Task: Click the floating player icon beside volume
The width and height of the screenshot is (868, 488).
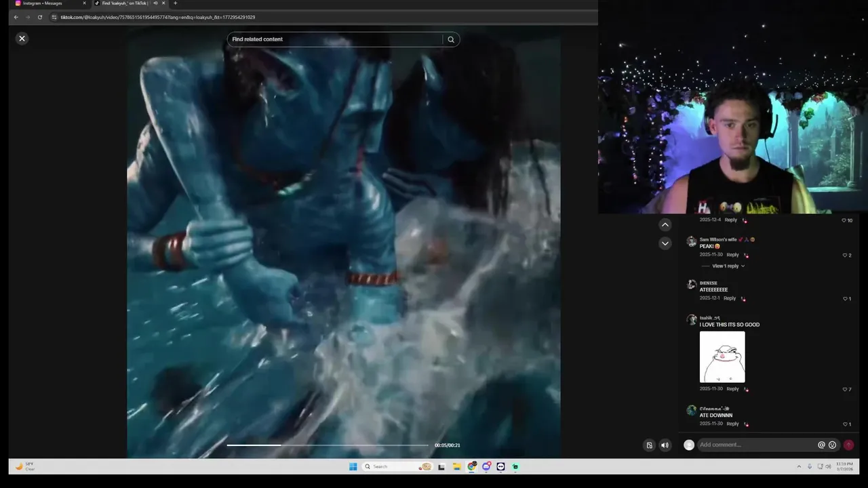Action: (x=649, y=445)
